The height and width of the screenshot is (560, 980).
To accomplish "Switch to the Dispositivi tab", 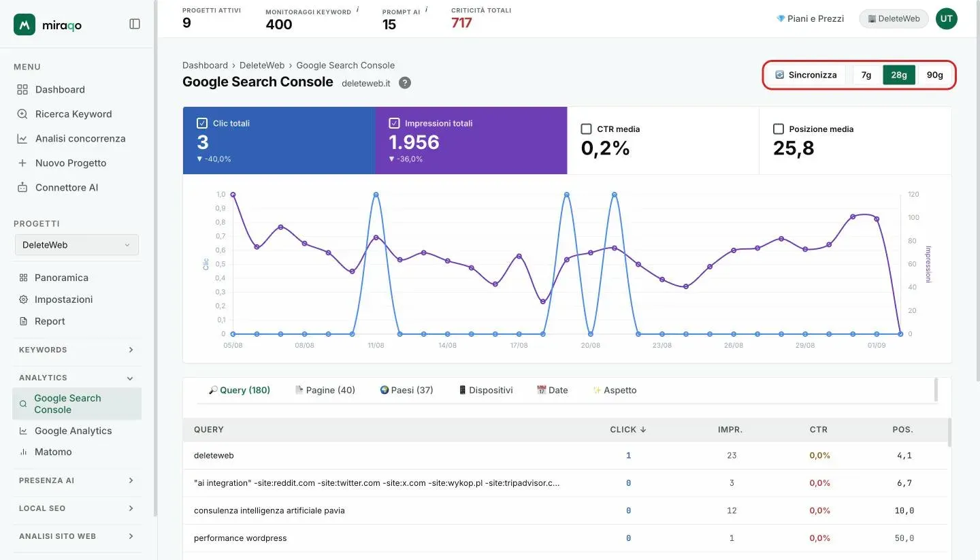I will point(485,390).
